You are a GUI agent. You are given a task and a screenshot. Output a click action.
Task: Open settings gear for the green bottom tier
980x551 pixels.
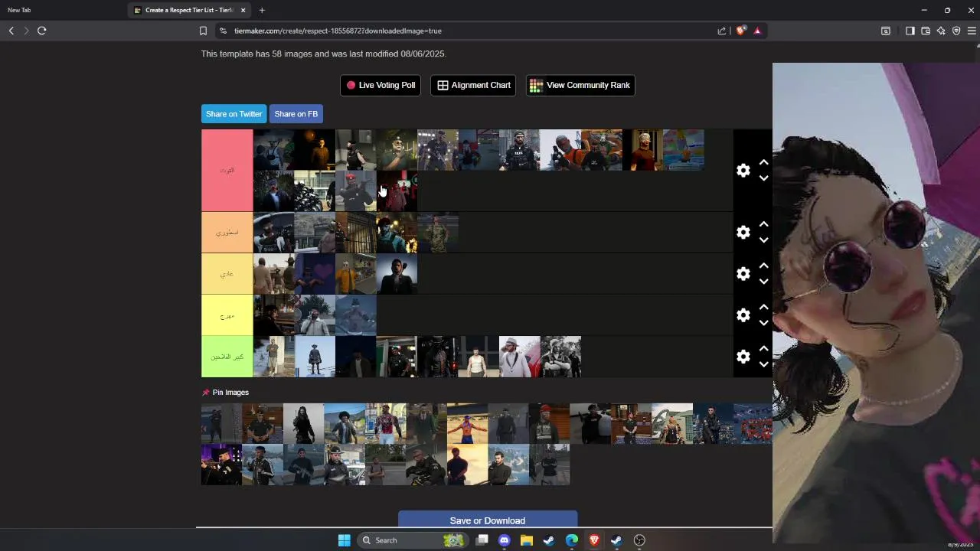pyautogui.click(x=743, y=357)
